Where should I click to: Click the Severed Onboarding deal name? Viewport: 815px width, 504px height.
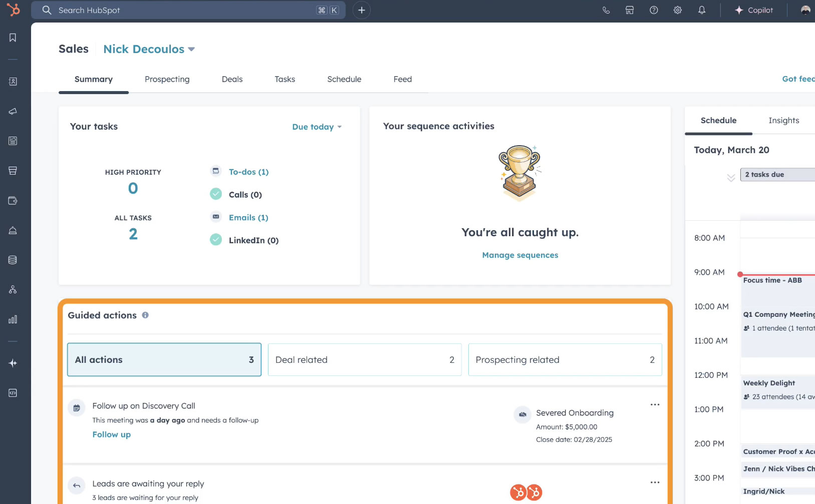pos(575,412)
